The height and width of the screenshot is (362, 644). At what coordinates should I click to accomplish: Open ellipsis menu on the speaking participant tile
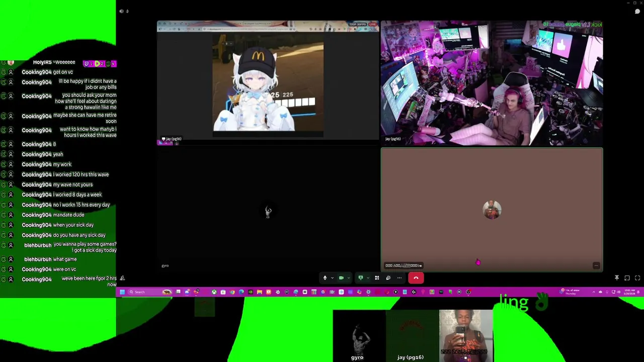click(x=596, y=265)
